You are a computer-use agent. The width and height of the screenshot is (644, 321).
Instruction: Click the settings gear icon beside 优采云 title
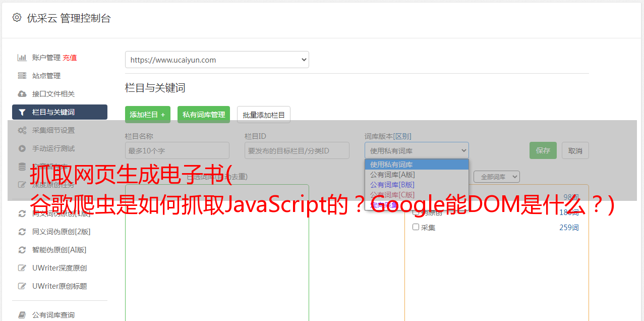(x=17, y=18)
